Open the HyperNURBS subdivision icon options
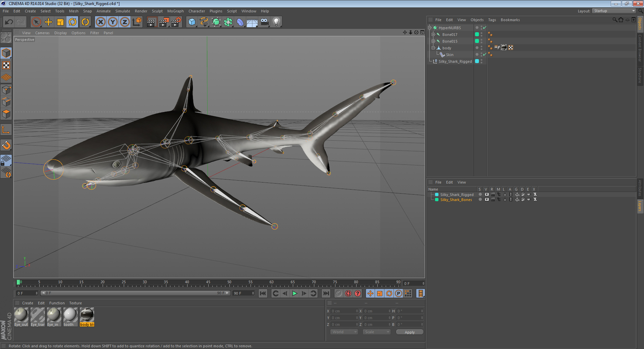 pyautogui.click(x=216, y=21)
